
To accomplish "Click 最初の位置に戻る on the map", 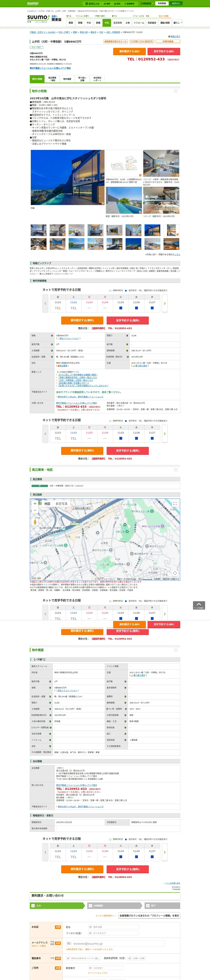I will point(82,508).
